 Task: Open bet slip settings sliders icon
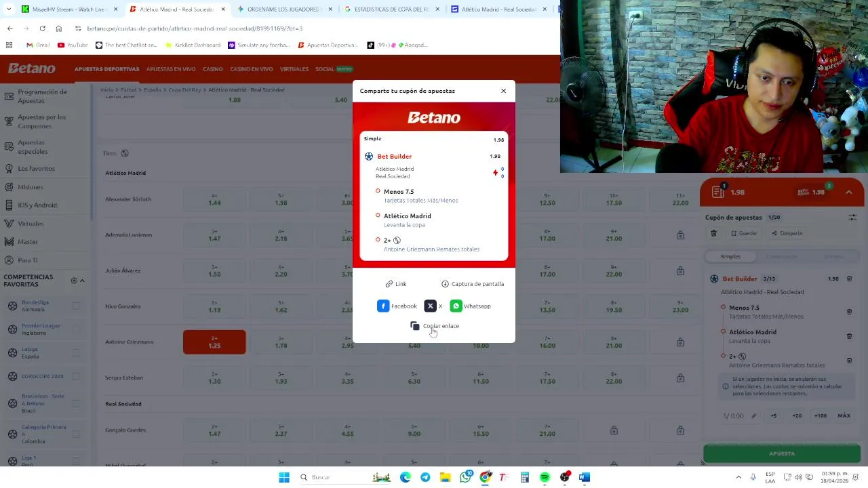pyautogui.click(x=852, y=218)
